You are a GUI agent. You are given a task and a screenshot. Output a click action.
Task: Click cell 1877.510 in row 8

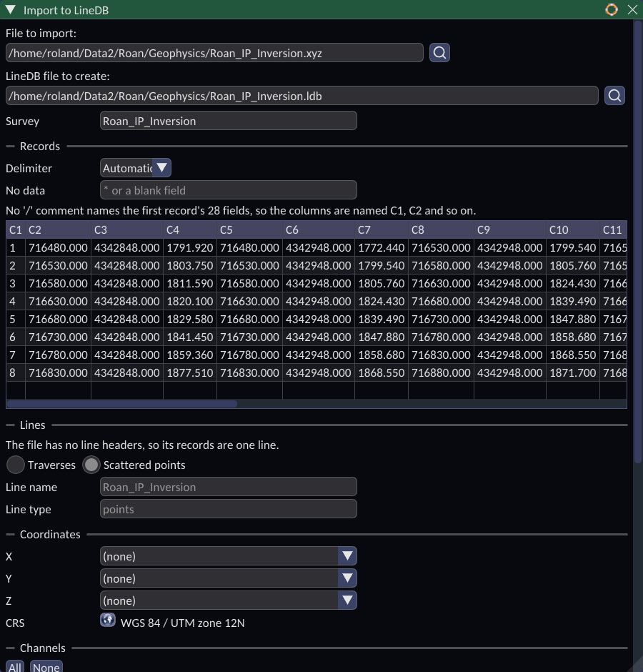pos(190,373)
